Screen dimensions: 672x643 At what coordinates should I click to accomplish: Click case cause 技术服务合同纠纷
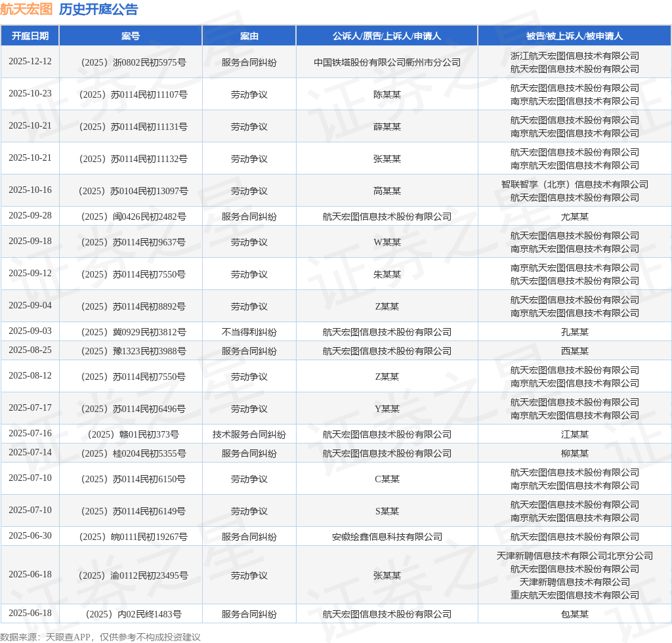pos(249,435)
